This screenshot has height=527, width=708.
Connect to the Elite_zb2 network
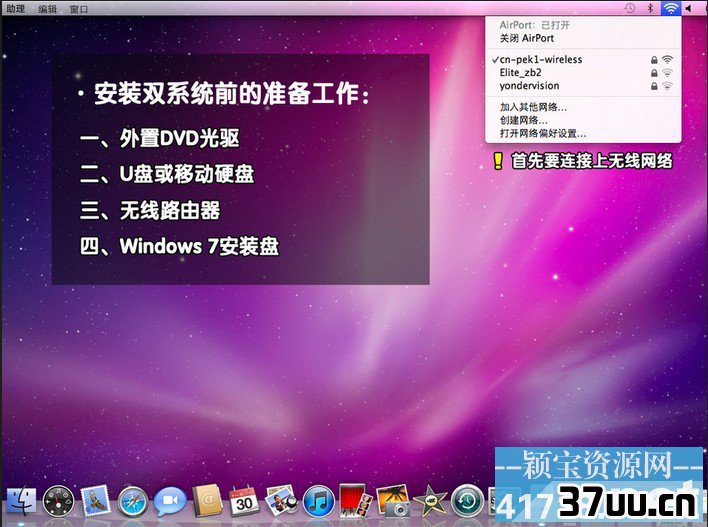(x=583, y=73)
